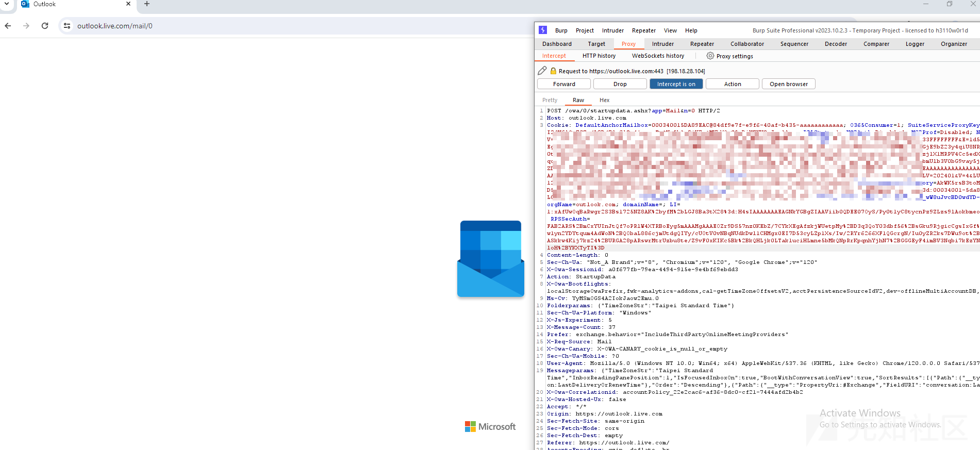Open a new browser tab
The height and width of the screenshot is (450, 980).
pos(147,4)
